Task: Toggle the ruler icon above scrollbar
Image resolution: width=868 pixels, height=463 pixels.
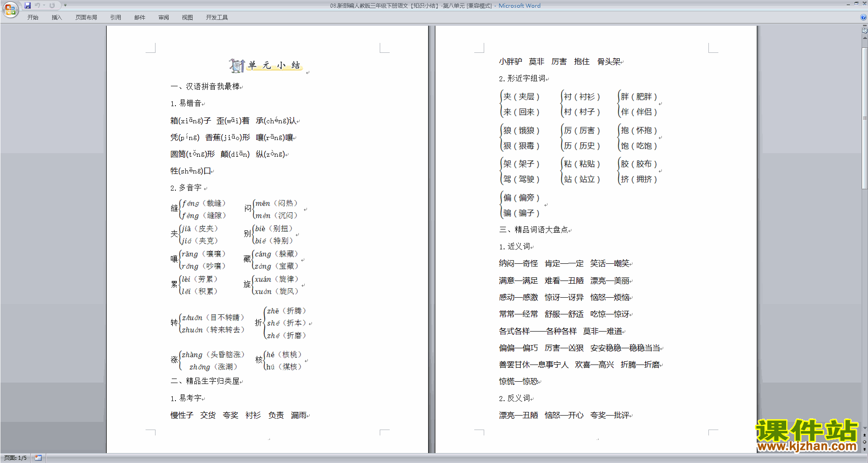Action: pos(865,31)
